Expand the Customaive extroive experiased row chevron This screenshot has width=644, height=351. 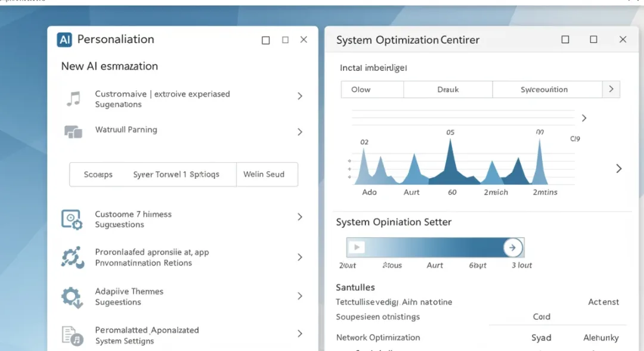coord(300,96)
